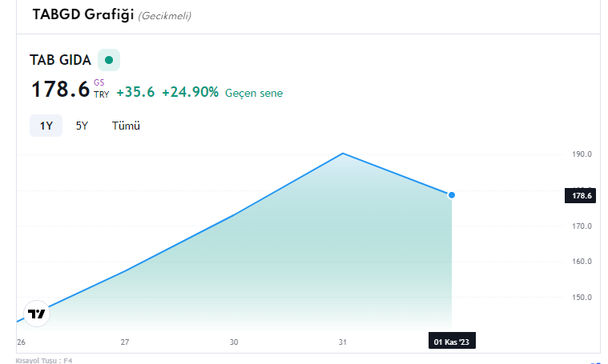Show the Tümü full history range
608x364 pixels.
[x=126, y=126]
